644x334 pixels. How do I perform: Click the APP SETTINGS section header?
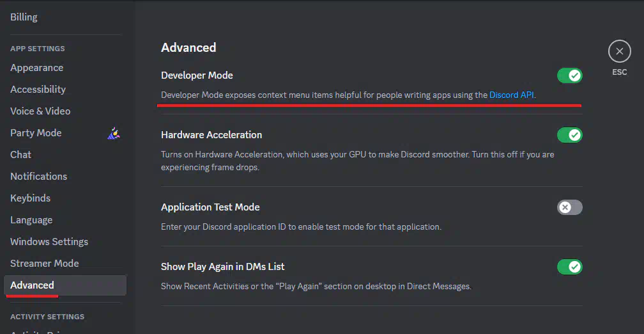37,49
